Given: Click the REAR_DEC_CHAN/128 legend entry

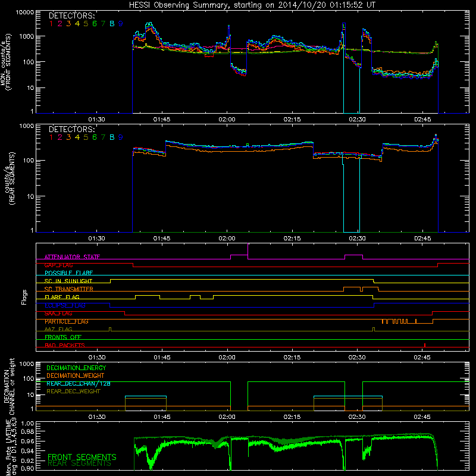Looking at the screenshot, I should pos(79,384).
